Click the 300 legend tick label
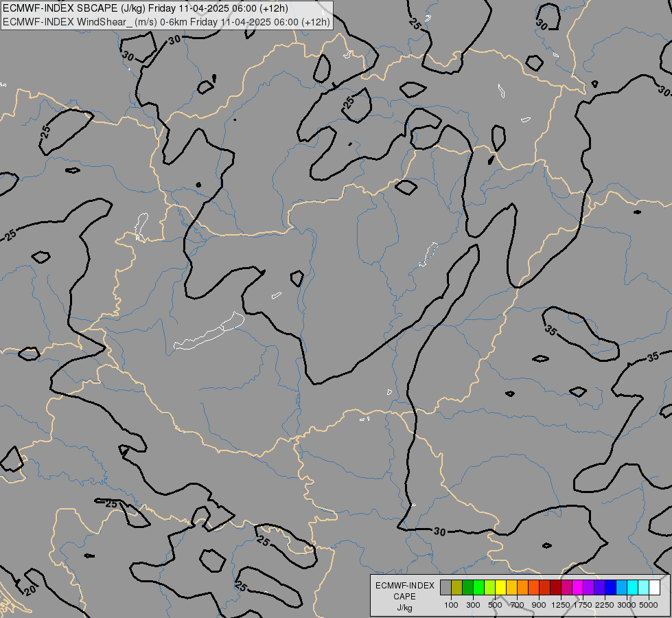 coord(473,605)
